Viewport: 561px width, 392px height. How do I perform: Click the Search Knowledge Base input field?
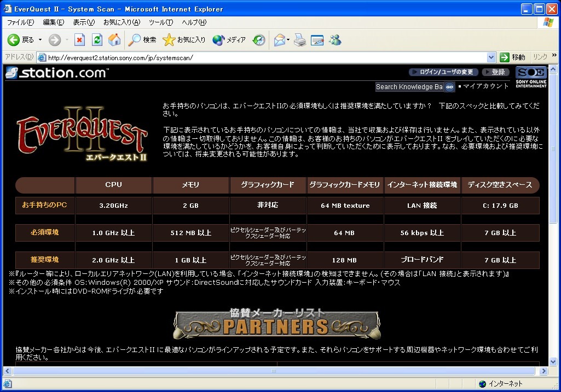(409, 87)
